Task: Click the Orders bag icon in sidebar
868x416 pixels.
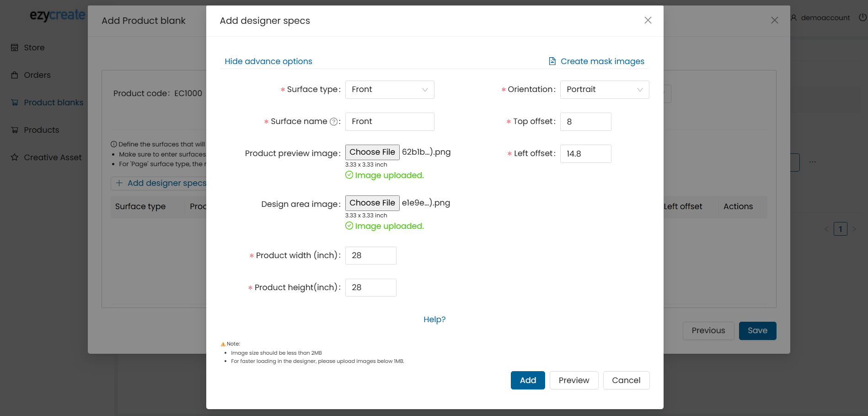Action: [15, 75]
